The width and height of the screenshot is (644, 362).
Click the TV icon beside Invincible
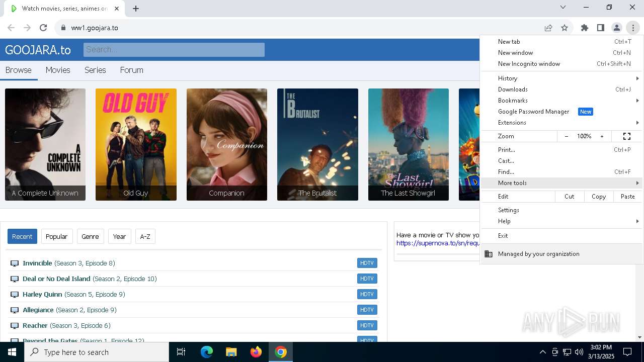point(15,263)
